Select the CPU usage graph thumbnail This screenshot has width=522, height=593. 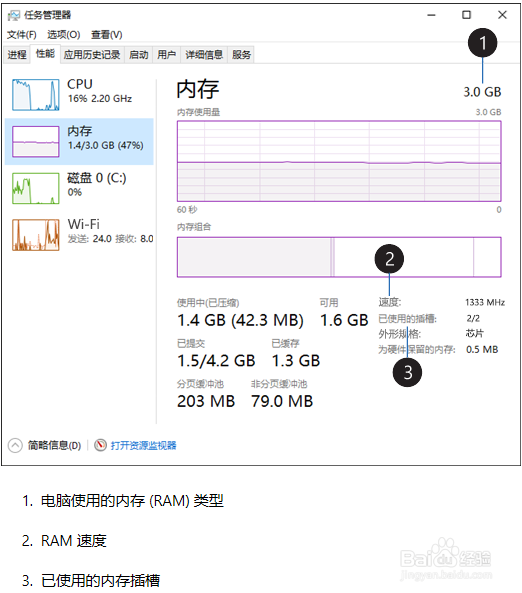[36, 95]
